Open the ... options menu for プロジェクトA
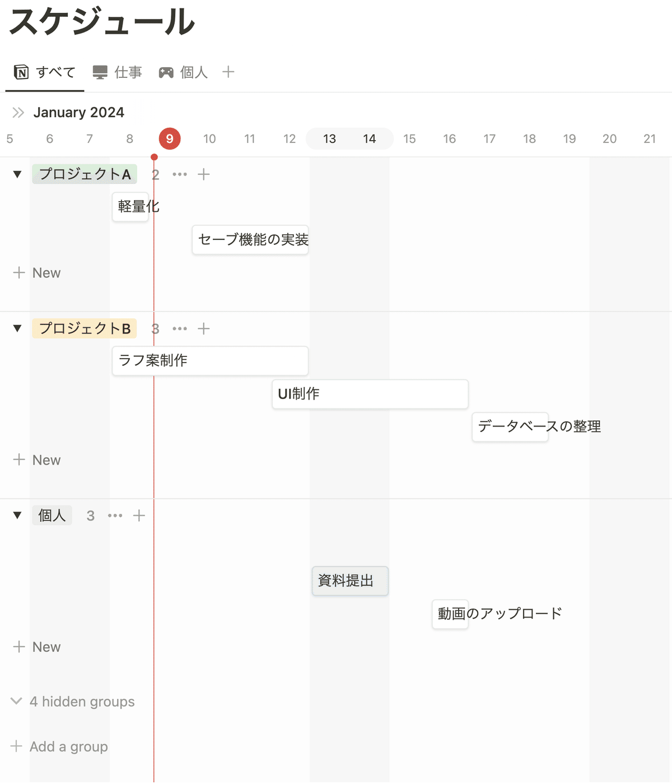 [x=180, y=174]
